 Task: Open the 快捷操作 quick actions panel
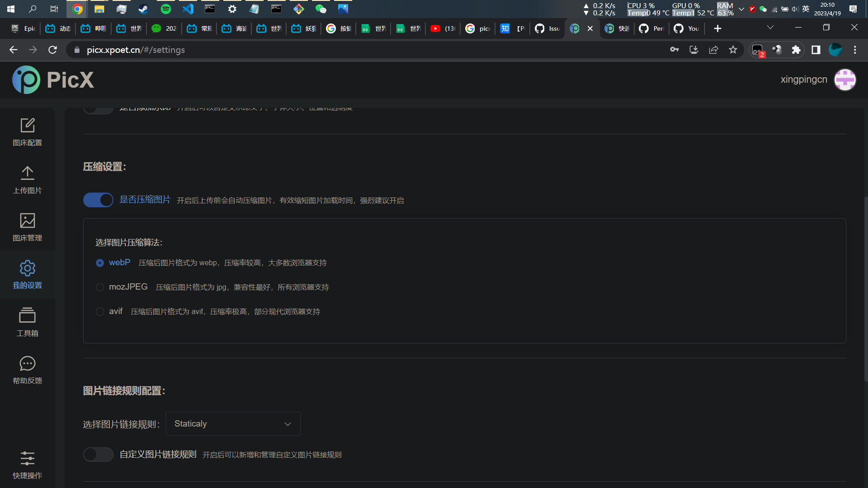(27, 465)
